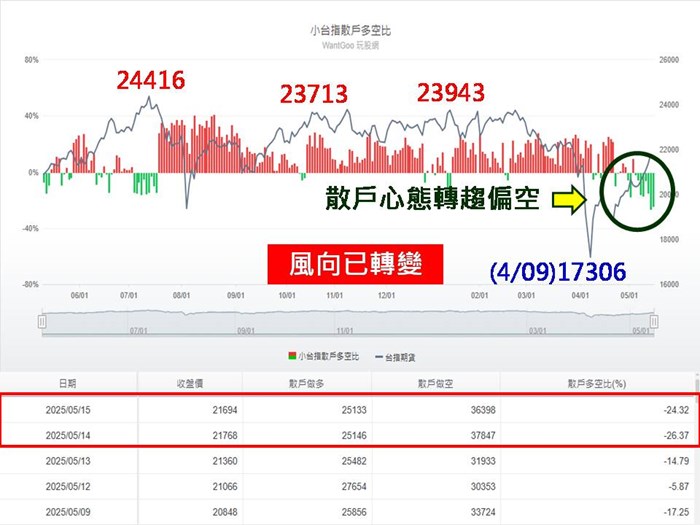The image size is (700, 525).
Task: Click the table's vertical scrollbar
Action: 695,450
